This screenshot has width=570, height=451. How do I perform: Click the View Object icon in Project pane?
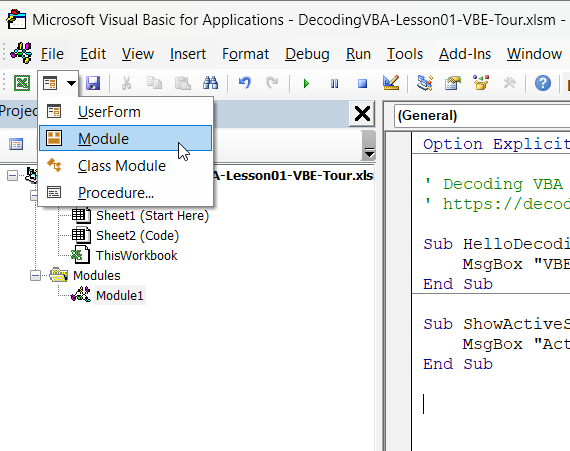point(16,144)
